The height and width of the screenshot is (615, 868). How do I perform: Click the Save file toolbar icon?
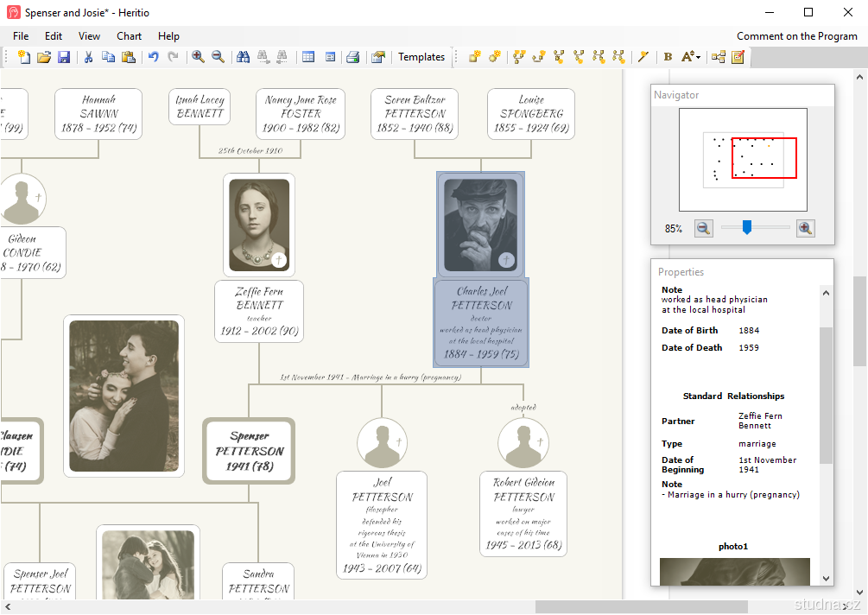64,57
